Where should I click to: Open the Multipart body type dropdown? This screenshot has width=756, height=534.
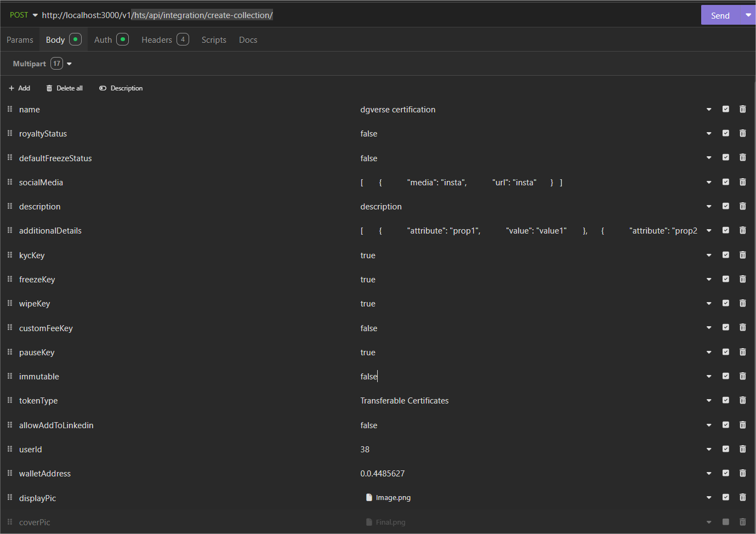click(69, 63)
